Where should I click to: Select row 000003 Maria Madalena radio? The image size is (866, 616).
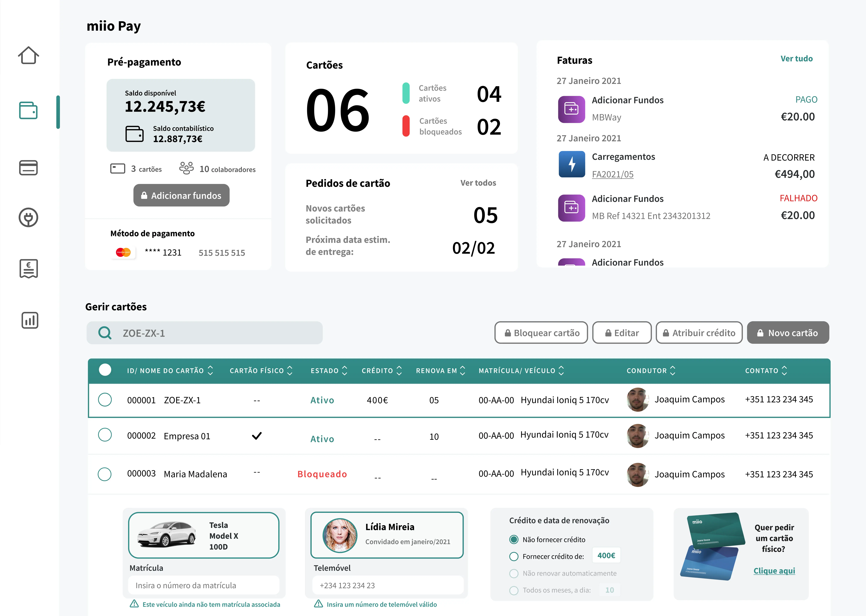(x=105, y=474)
